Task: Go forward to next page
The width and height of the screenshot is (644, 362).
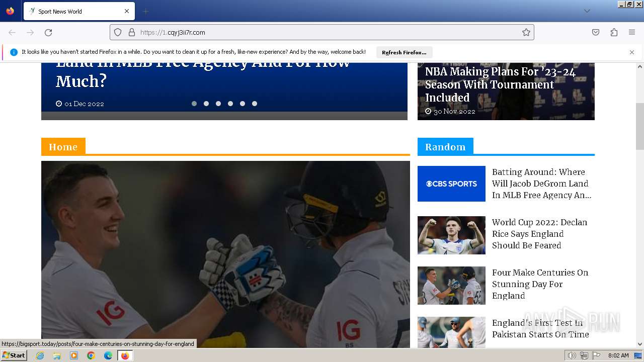Action: point(30,32)
